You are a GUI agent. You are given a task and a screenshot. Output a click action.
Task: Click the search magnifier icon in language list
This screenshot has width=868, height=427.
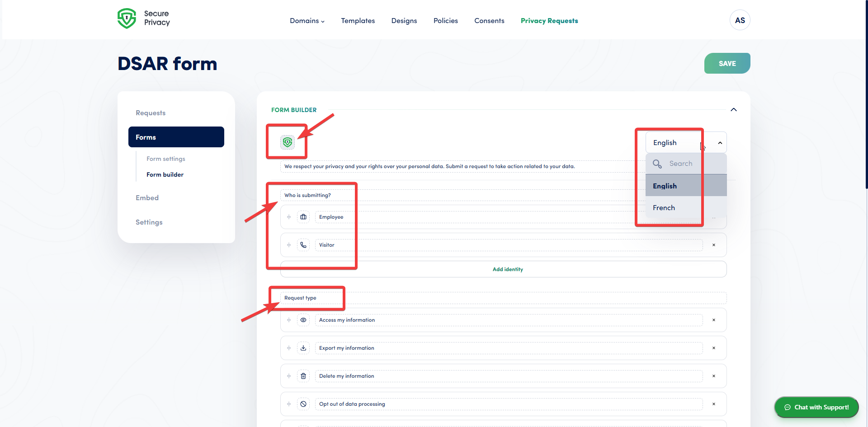tap(657, 164)
